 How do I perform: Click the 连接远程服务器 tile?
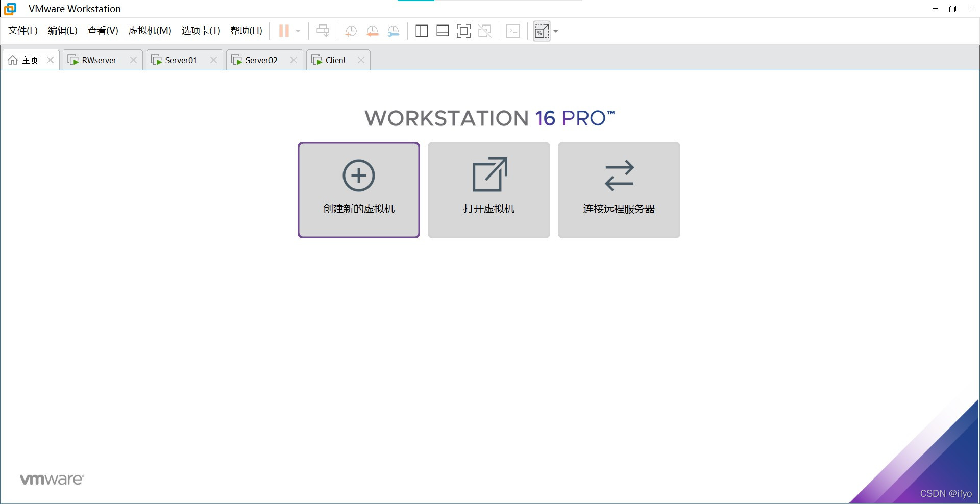[619, 190]
